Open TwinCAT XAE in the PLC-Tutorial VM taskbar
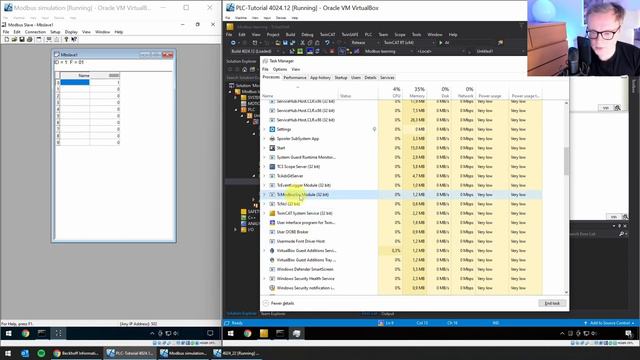The image size is (640, 360). tap(264, 333)
